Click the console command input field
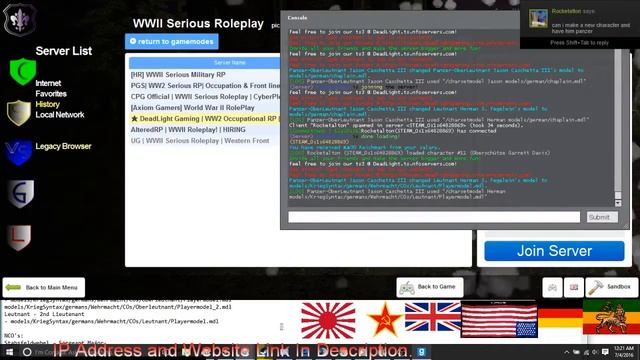This screenshot has height=360, width=640. point(434,217)
